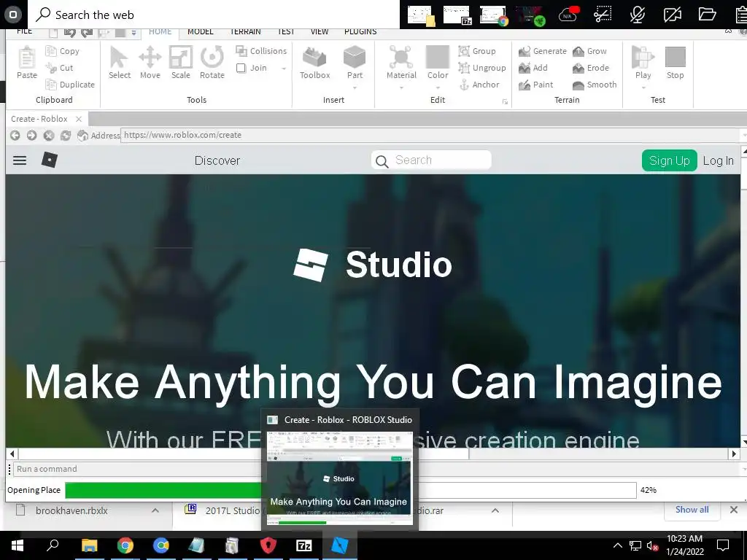The image size is (747, 560).
Task: Open the FILE menu
Action: tap(24, 31)
